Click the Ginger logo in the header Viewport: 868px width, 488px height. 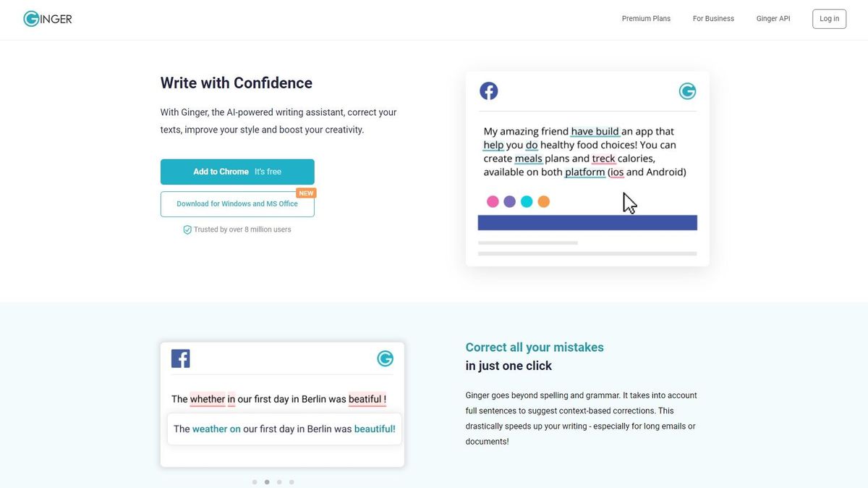click(47, 18)
